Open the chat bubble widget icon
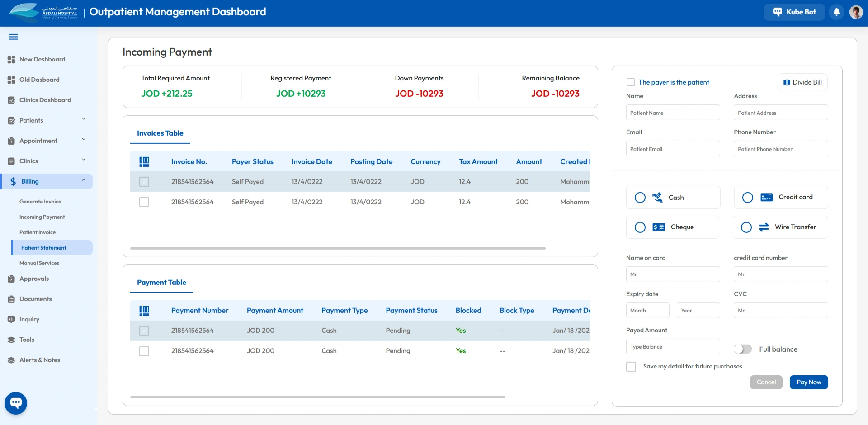The image size is (868, 425). pyautogui.click(x=16, y=403)
